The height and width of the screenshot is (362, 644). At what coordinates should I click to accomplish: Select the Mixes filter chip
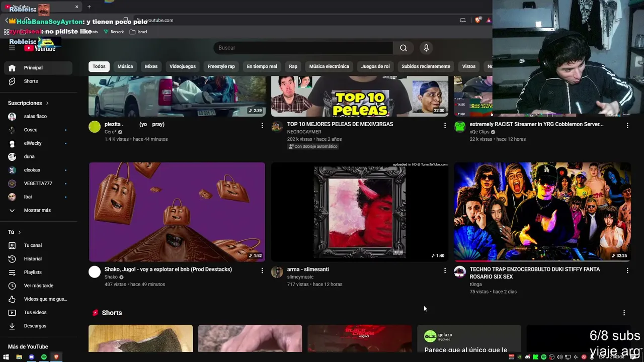[x=151, y=66]
